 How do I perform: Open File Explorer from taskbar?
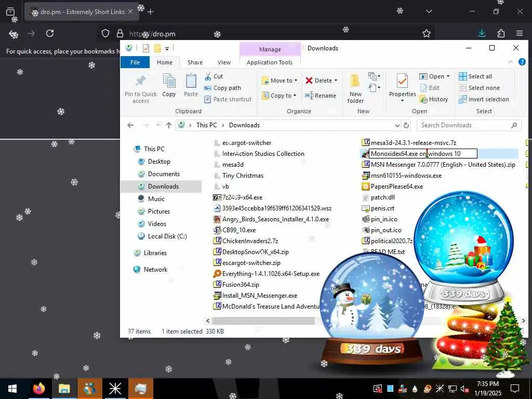pos(64,389)
